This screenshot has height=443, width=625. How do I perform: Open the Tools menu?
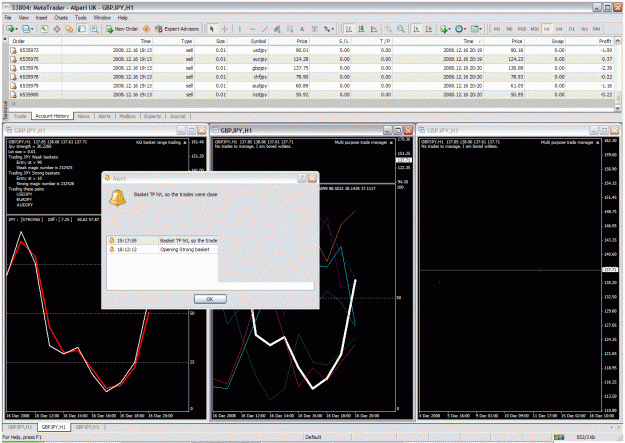pyautogui.click(x=81, y=18)
